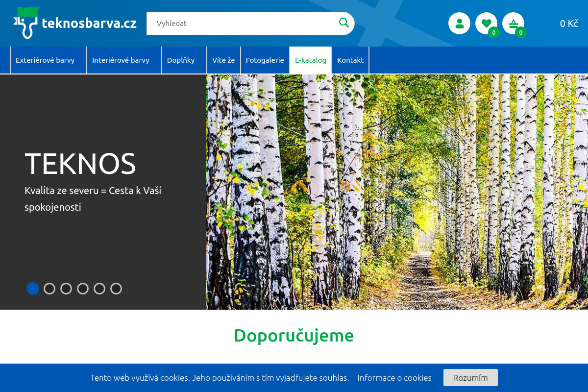Click the Rozumím cookies button
Screen dimensions: 588x392
(x=470, y=377)
